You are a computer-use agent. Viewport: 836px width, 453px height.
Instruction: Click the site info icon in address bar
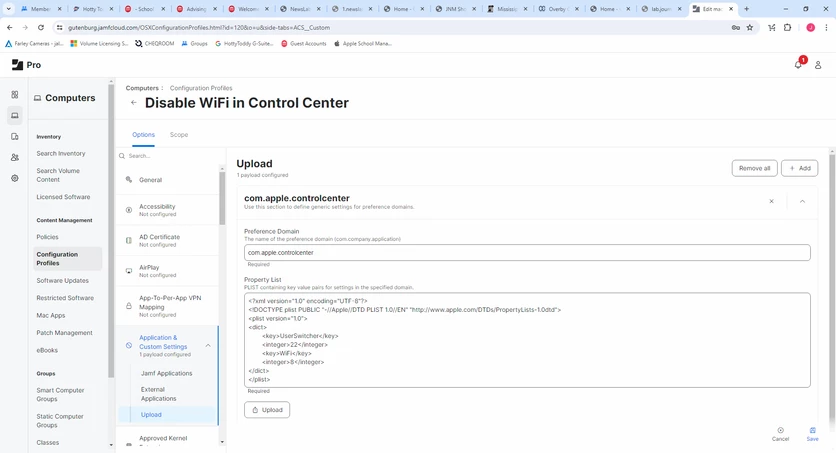(60, 27)
